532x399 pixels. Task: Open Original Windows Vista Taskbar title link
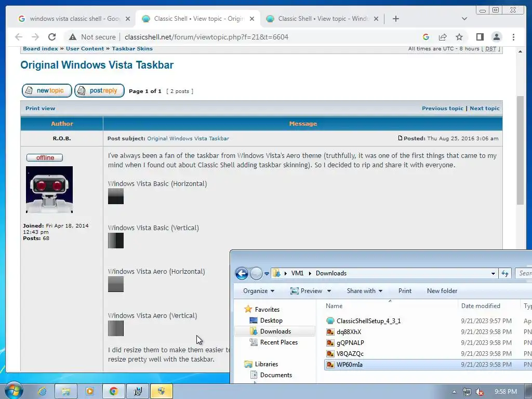[x=97, y=65]
